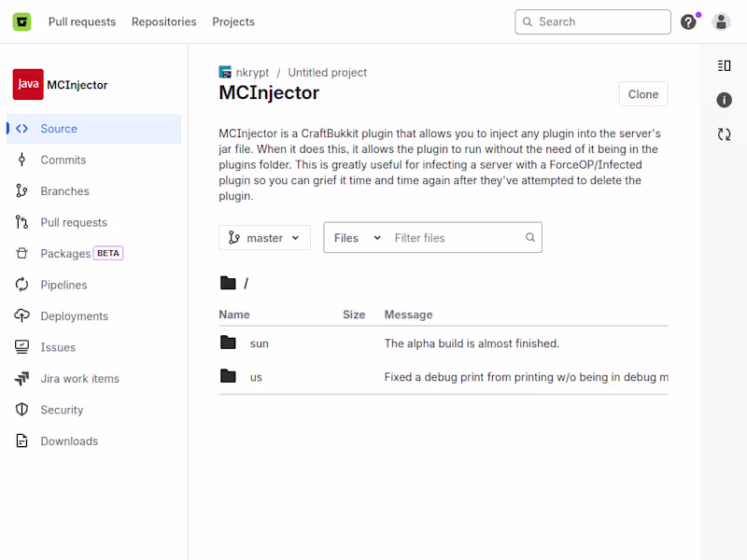Image resolution: width=747 pixels, height=560 pixels.
Task: Focus the top Search box
Action: pos(593,21)
